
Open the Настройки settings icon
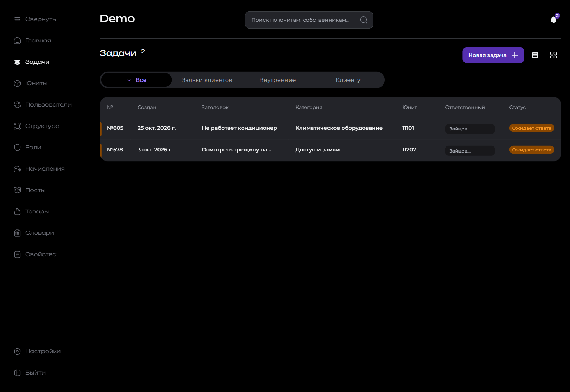tap(17, 351)
